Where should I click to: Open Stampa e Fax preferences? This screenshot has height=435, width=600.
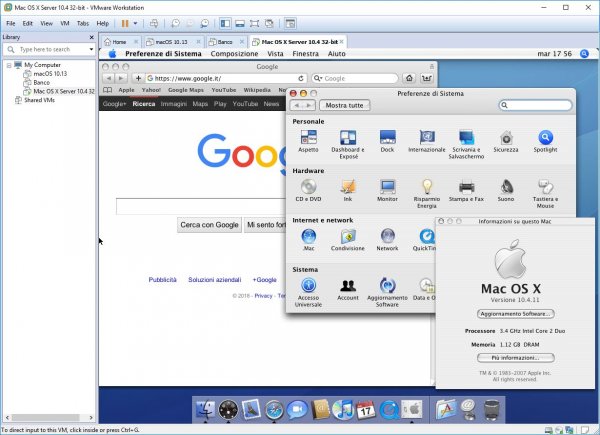[466, 189]
